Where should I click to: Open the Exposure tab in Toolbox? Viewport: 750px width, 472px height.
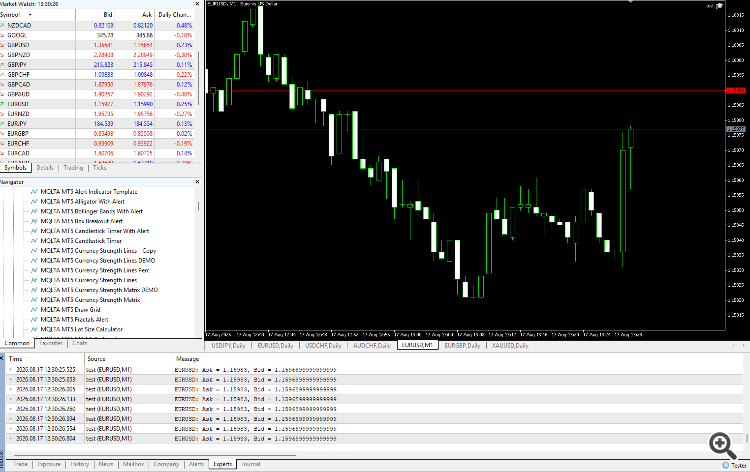pyautogui.click(x=49, y=464)
